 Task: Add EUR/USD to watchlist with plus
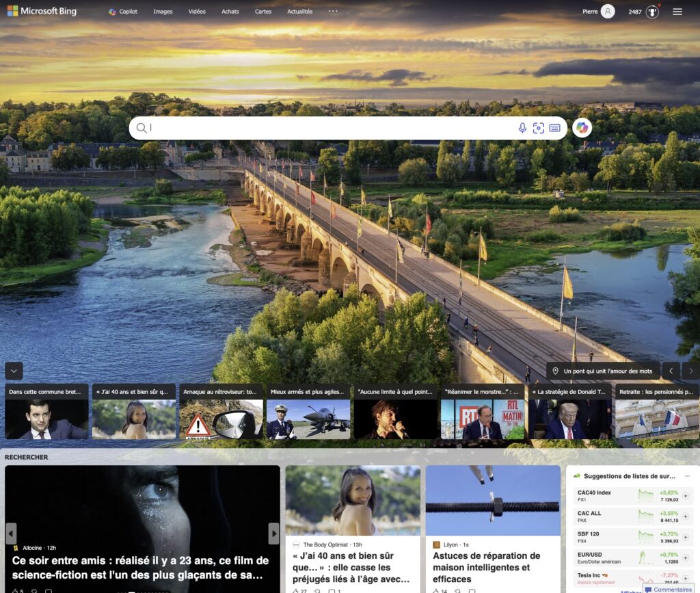(x=686, y=558)
